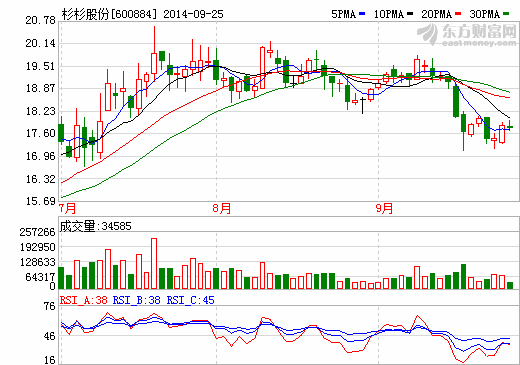Select the 5PMA legend label
520x365 pixels.
click(344, 14)
